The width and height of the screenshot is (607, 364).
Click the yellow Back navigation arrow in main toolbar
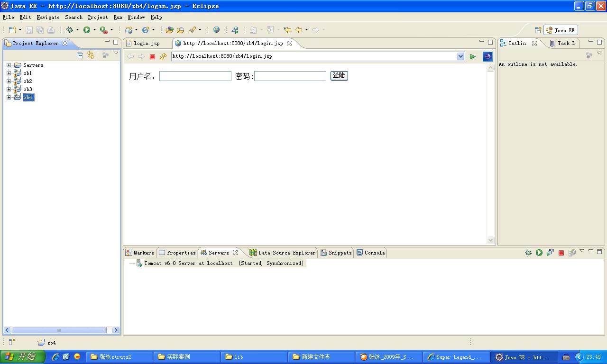(x=299, y=30)
